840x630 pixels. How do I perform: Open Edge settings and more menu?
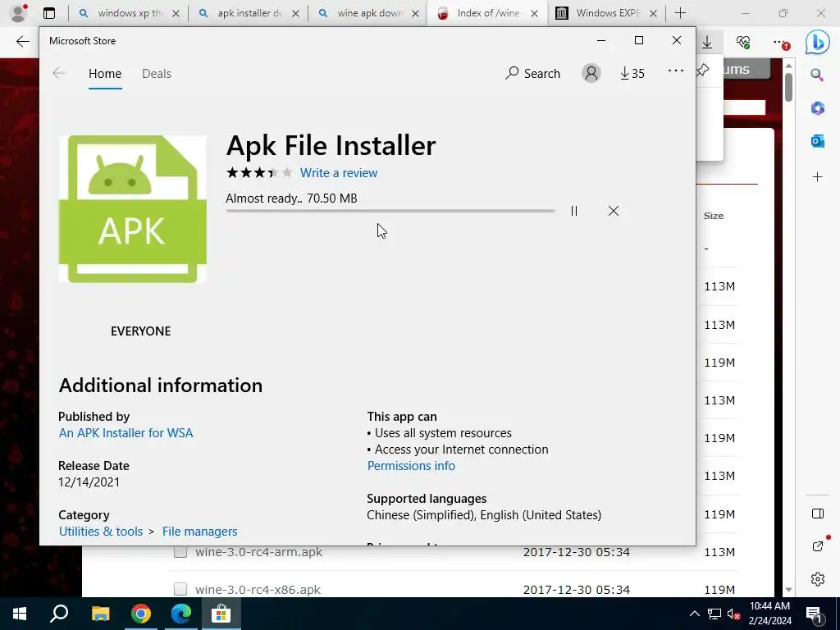[780, 43]
